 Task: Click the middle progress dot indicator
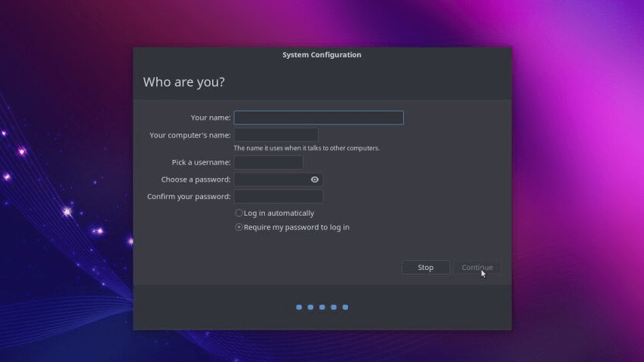pos(322,307)
